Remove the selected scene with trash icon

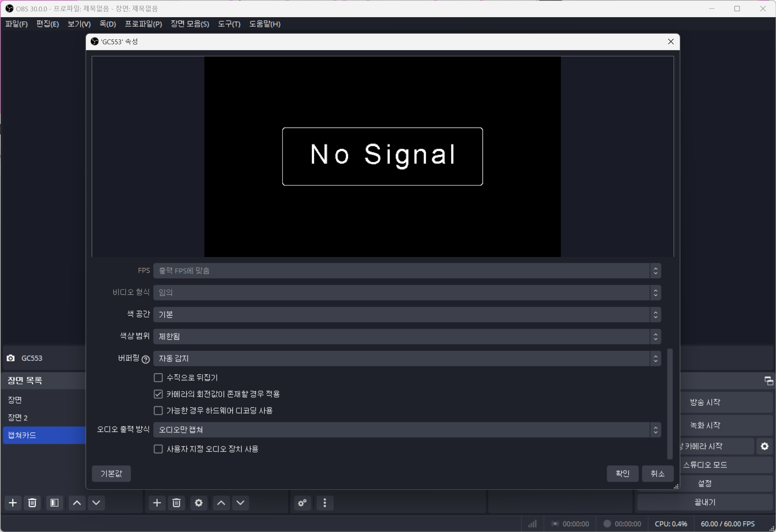[x=32, y=503]
